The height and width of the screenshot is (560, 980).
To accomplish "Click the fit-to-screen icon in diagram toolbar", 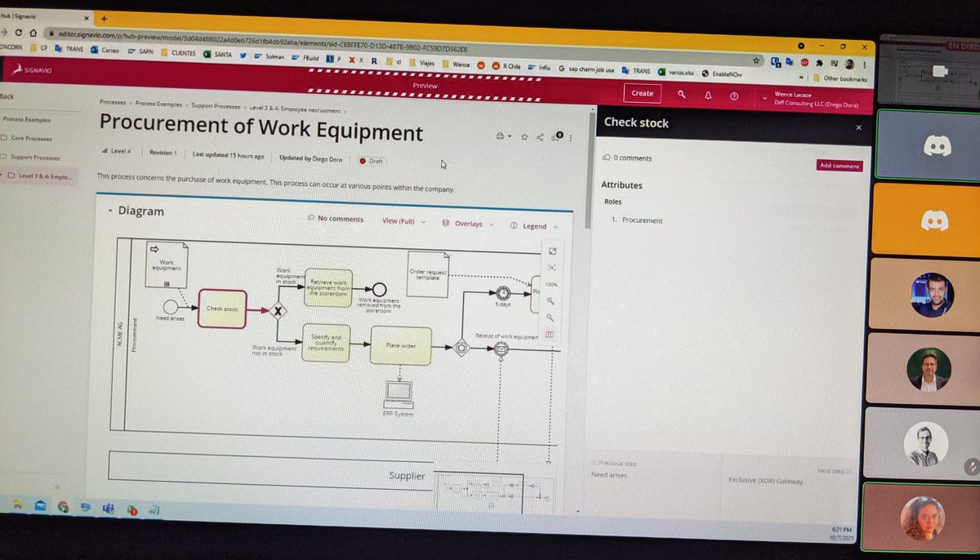I will point(551,267).
